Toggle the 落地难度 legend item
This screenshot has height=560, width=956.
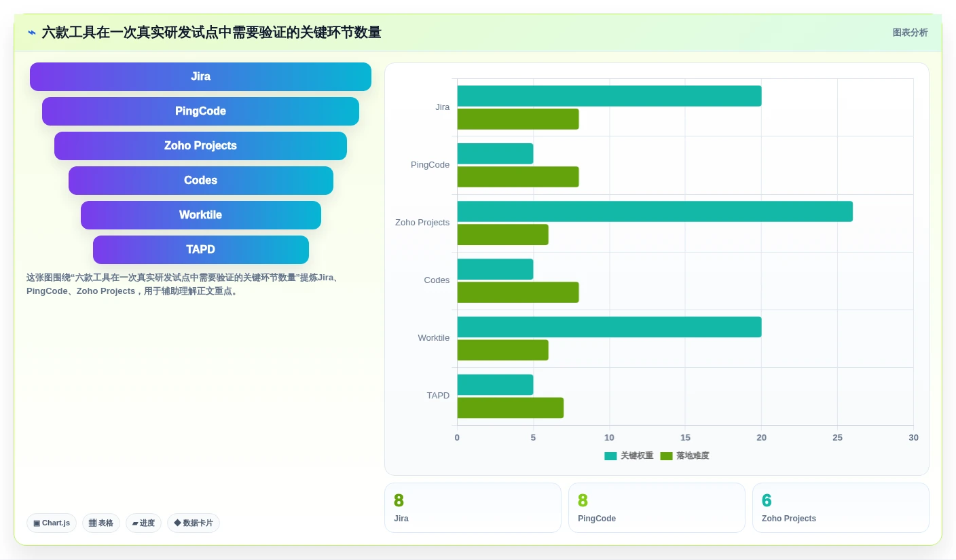(684, 455)
